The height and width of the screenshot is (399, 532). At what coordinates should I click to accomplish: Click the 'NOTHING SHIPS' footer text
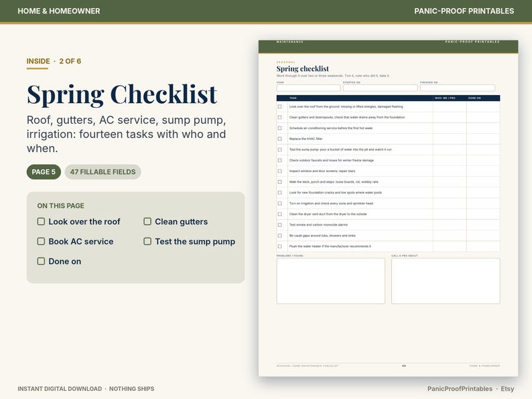tap(131, 389)
